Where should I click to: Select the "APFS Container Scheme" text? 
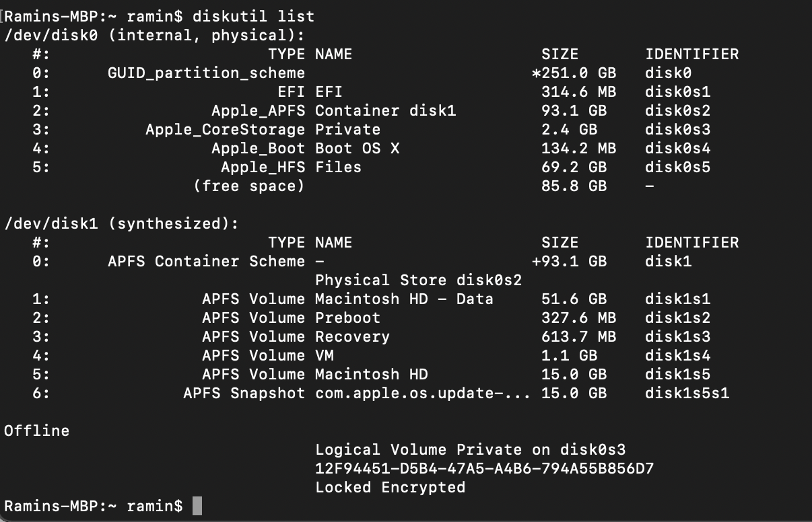[x=206, y=261]
